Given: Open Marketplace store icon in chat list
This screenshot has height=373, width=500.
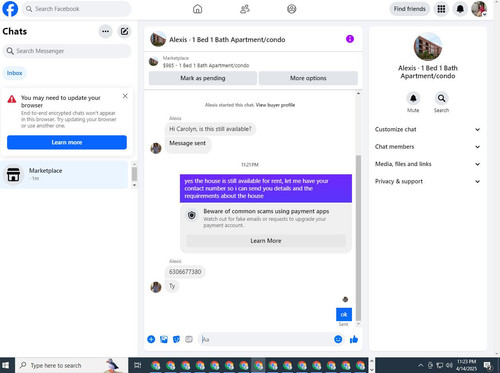Looking at the screenshot, I should [13, 174].
